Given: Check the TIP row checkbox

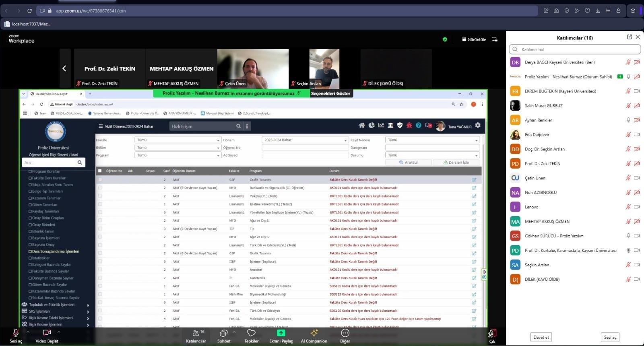Looking at the screenshot, I should pyautogui.click(x=100, y=229).
